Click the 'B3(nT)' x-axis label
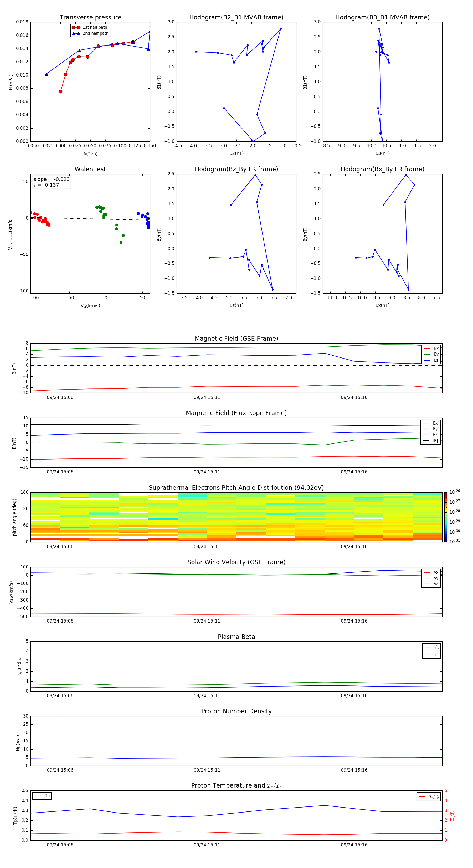Image resolution: width=473 pixels, height=868 pixels. (382, 153)
